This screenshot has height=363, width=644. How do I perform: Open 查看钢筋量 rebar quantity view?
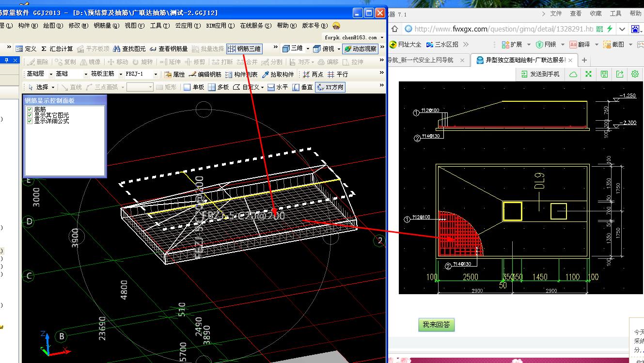(x=169, y=49)
